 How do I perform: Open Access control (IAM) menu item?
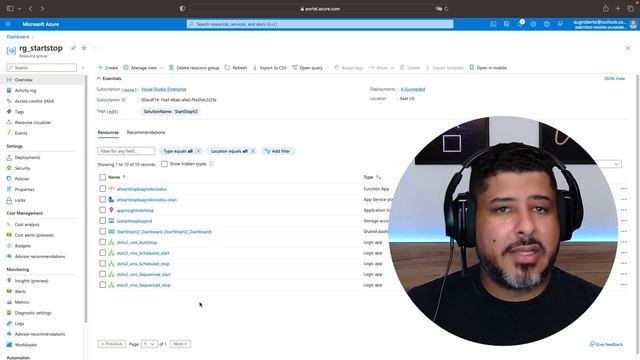click(34, 101)
